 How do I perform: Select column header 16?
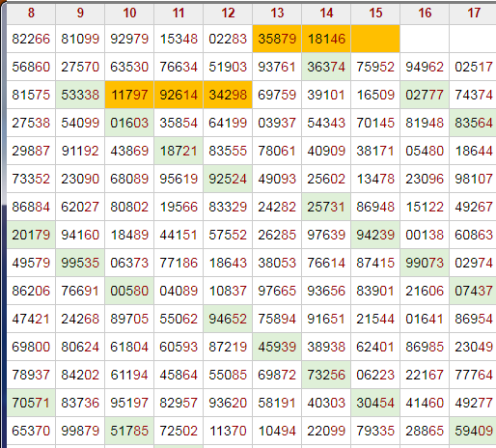coord(425,14)
